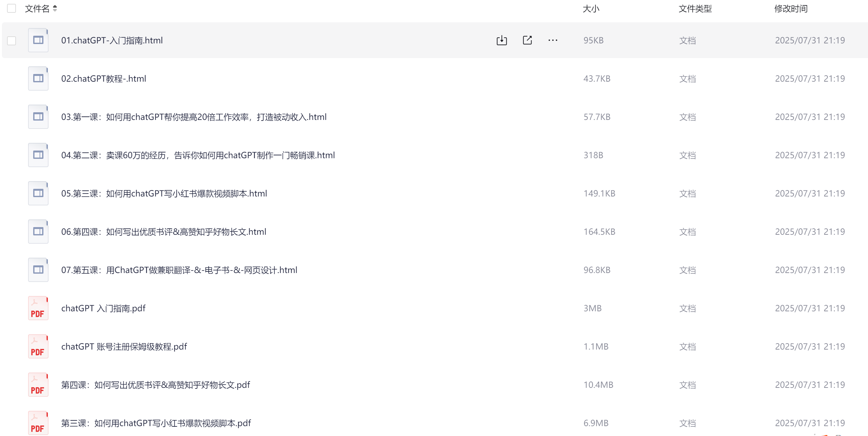Toggle the select-all checkbox in the header
The image size is (868, 436).
11,8
